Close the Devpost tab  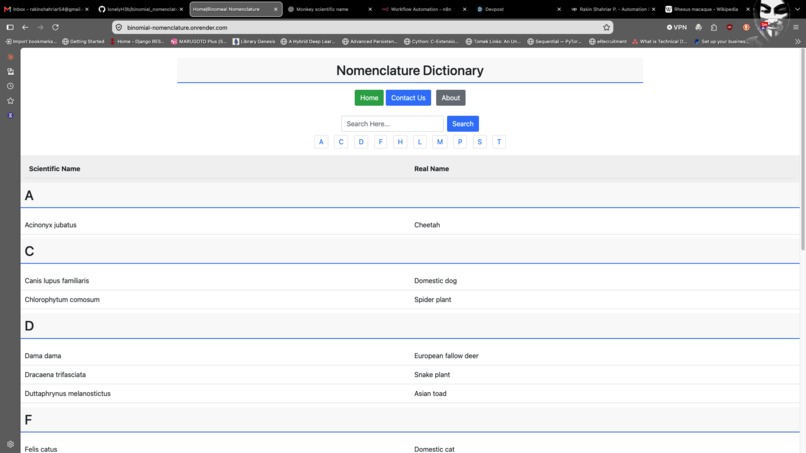click(559, 9)
